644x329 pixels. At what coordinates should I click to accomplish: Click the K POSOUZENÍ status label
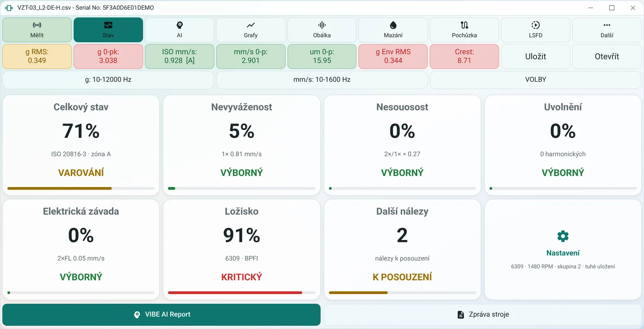[402, 277]
